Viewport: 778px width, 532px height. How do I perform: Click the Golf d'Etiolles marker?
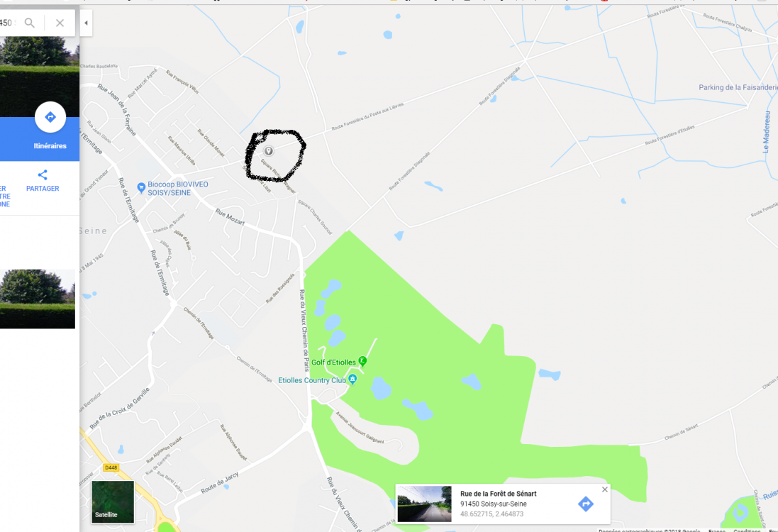[x=362, y=361]
